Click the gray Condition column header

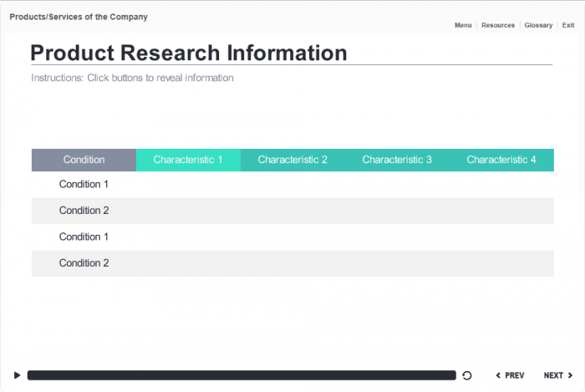coord(84,160)
